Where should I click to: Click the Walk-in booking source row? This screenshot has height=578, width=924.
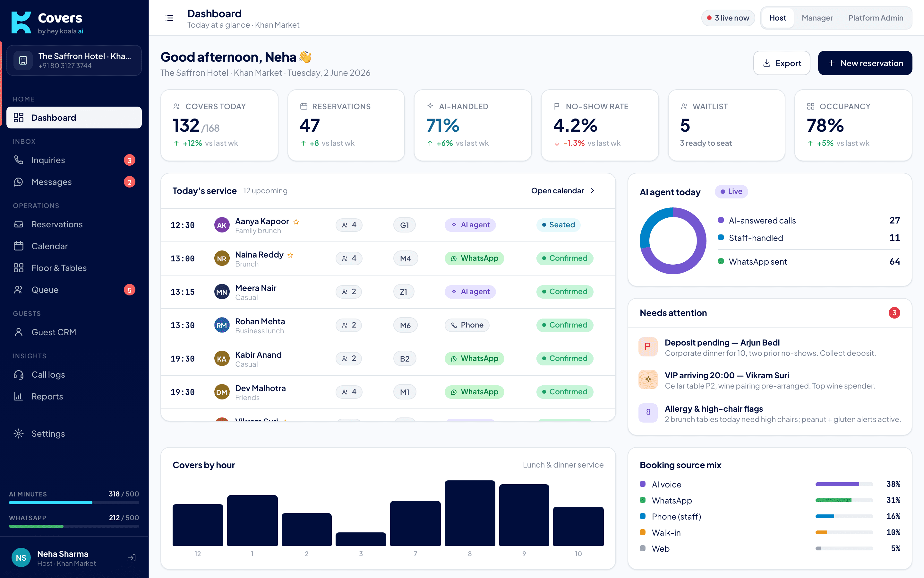[770, 532]
